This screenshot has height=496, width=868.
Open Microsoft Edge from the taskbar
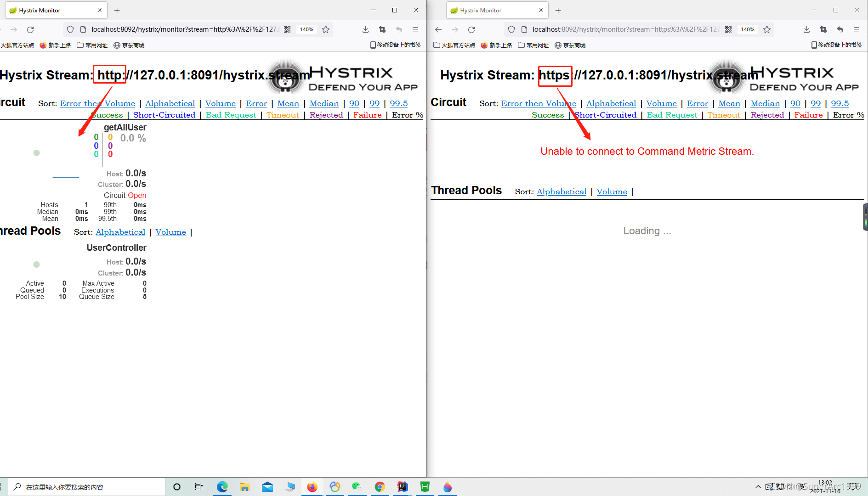tap(222, 487)
